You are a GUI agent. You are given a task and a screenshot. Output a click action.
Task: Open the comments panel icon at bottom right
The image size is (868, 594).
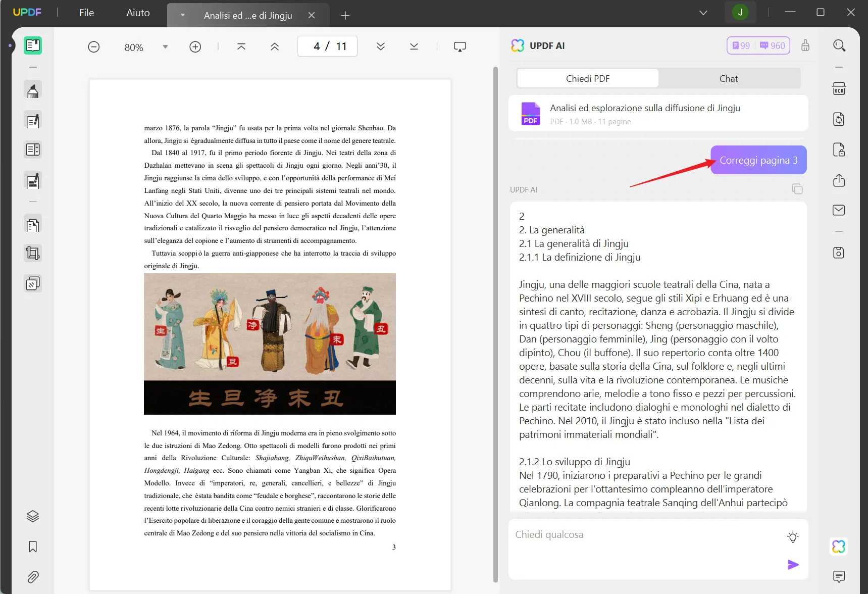[839, 576]
